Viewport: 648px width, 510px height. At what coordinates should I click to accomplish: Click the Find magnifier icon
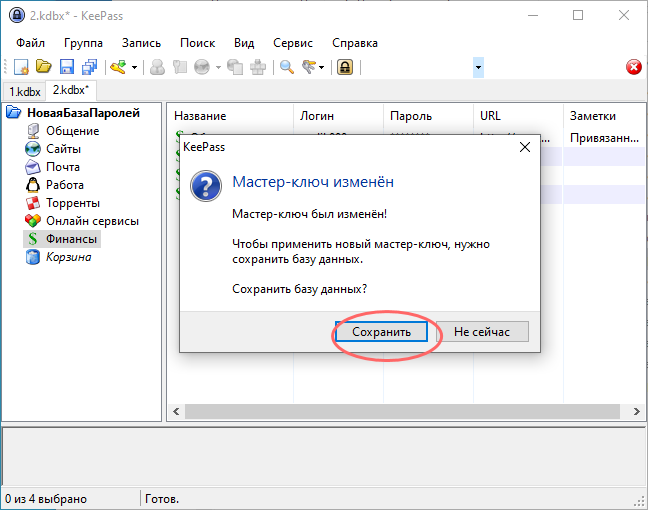pyautogui.click(x=287, y=67)
